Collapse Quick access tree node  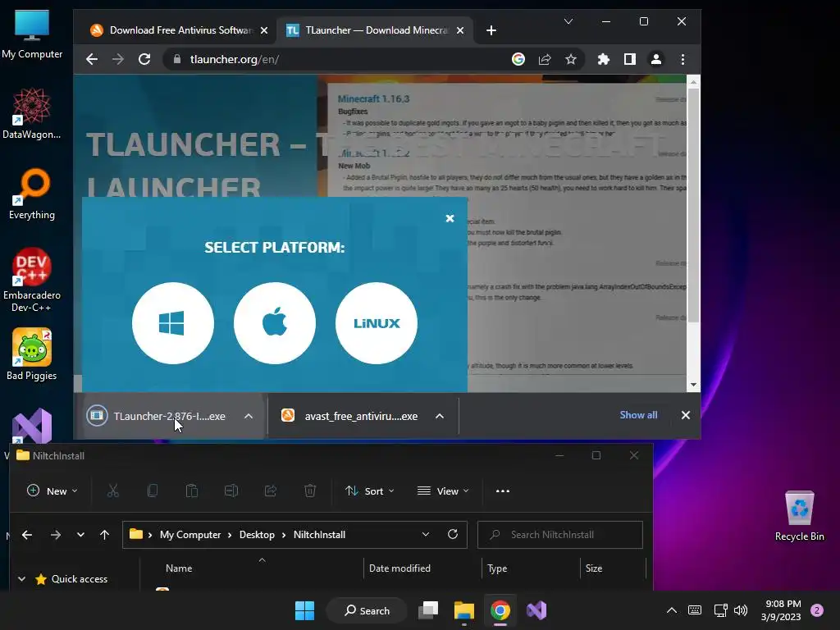21,578
